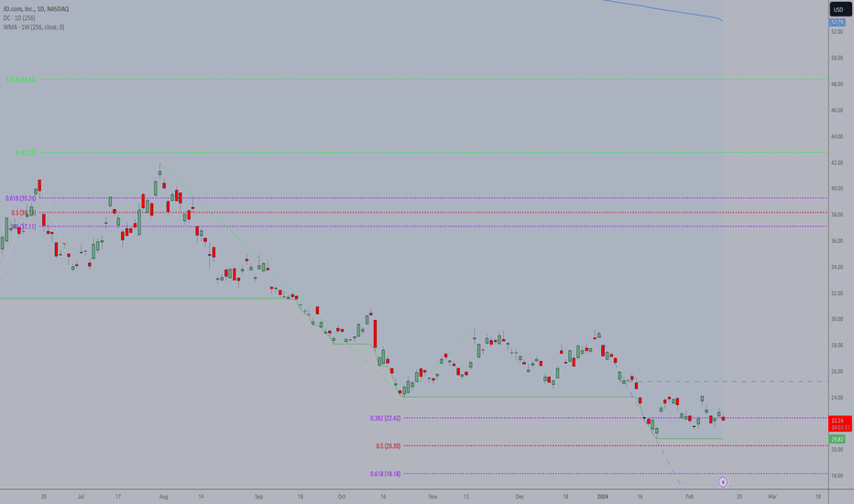Click the 0.618 (18.18) Fibonacci level label
This screenshot has height=504, width=854.
pos(385,474)
